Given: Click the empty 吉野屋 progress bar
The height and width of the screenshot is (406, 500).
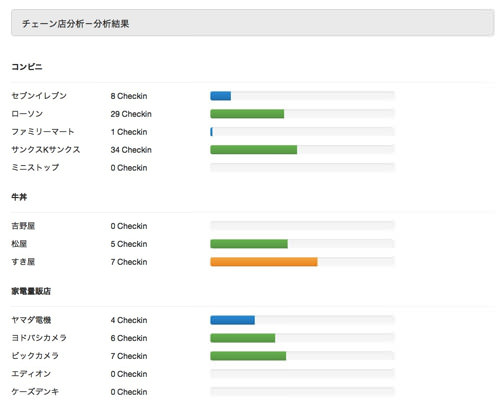Looking at the screenshot, I should (302, 226).
